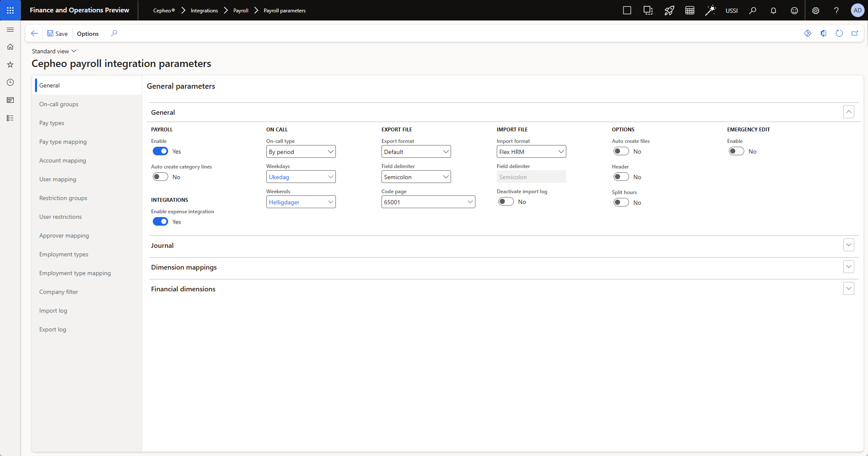Click the Integrations breadcrumb link
Image resolution: width=868 pixels, height=456 pixels.
click(x=204, y=11)
